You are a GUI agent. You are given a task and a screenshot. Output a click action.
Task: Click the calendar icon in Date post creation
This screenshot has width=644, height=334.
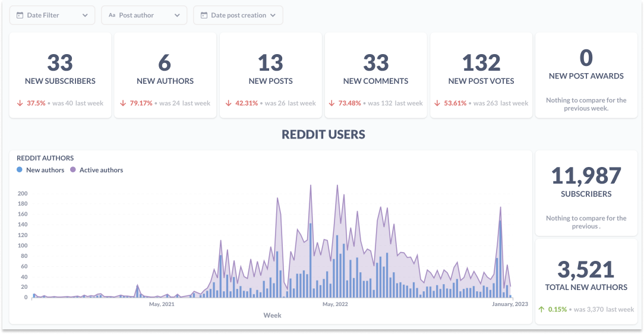[204, 15]
